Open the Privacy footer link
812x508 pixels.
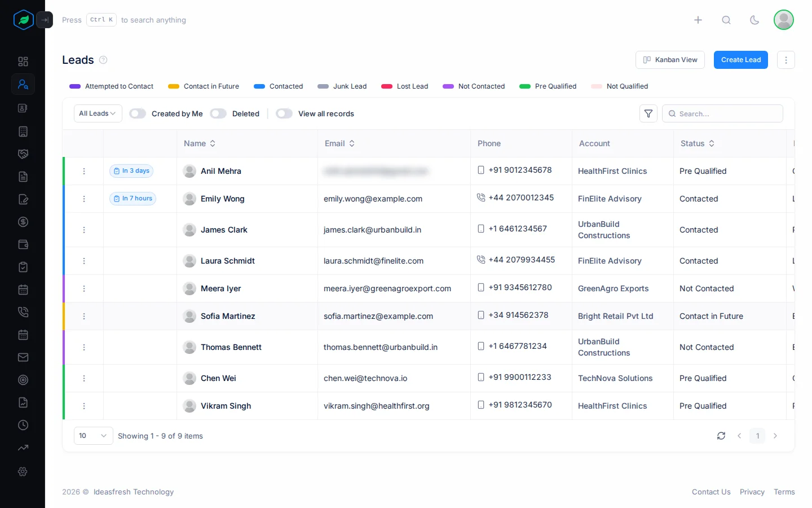[752, 492]
